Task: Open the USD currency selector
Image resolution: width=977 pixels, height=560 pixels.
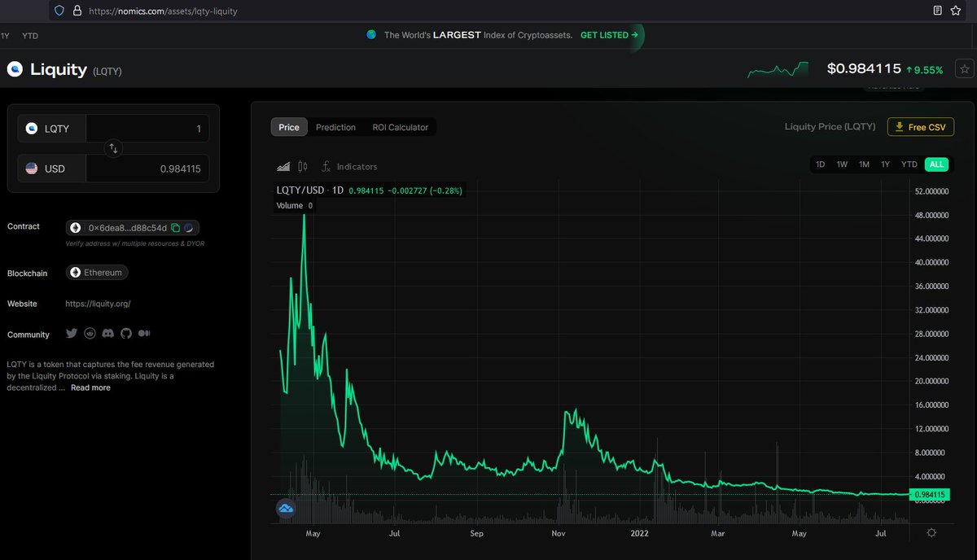Action: (52, 168)
